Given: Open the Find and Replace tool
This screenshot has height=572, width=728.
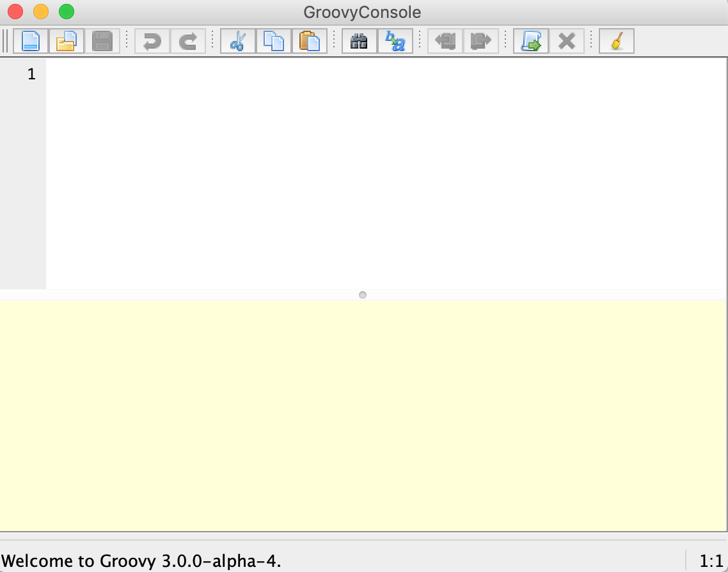Looking at the screenshot, I should point(395,41).
